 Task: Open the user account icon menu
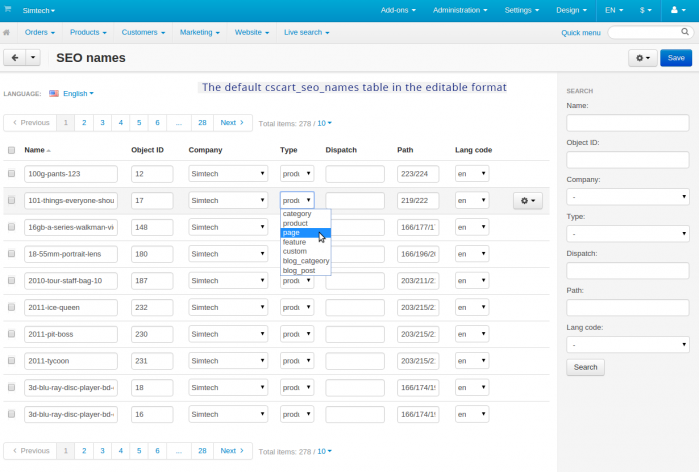[x=678, y=10]
